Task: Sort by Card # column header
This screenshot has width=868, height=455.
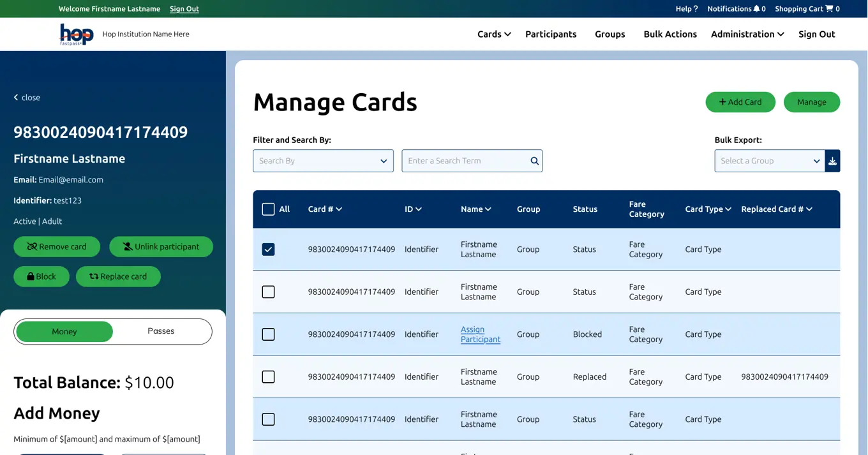Action: click(x=325, y=209)
